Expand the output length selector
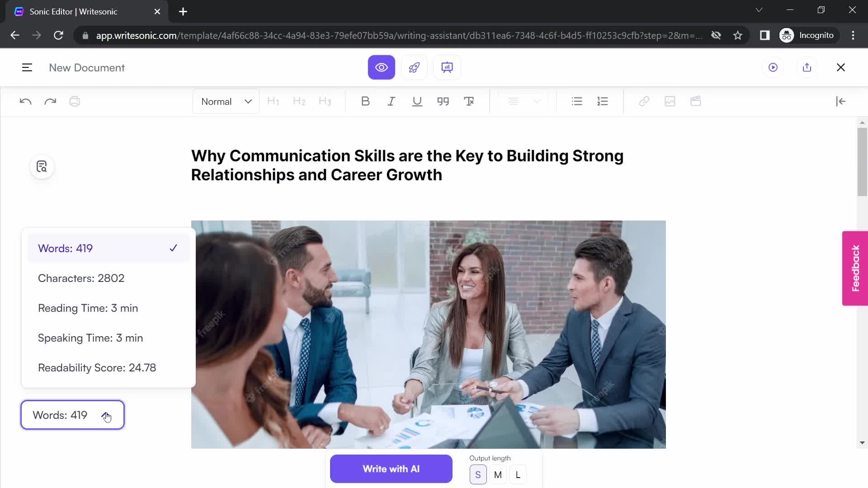 coord(518,475)
